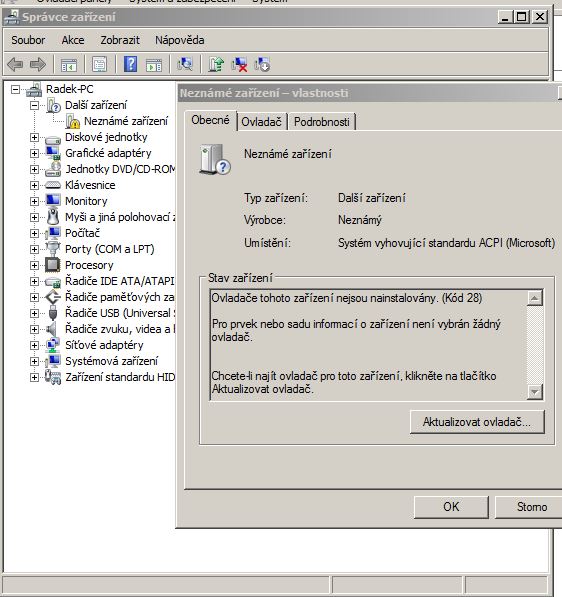Click the blue Help question mark icon
This screenshot has width=562, height=597.
coord(130,64)
